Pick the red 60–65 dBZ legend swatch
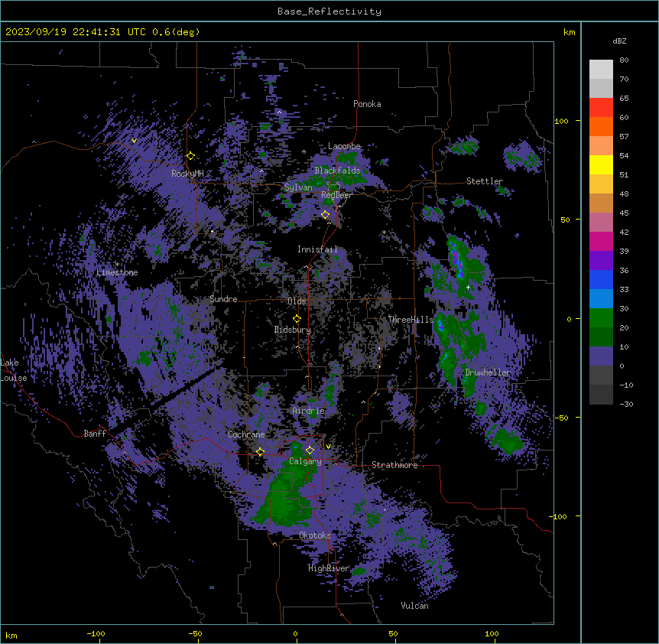The height and width of the screenshot is (644, 659). 601,108
